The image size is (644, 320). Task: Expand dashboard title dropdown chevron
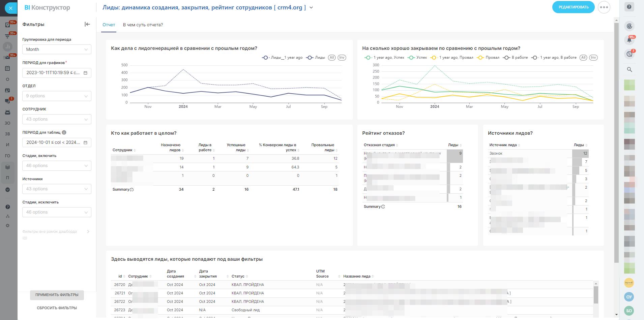pyautogui.click(x=311, y=8)
